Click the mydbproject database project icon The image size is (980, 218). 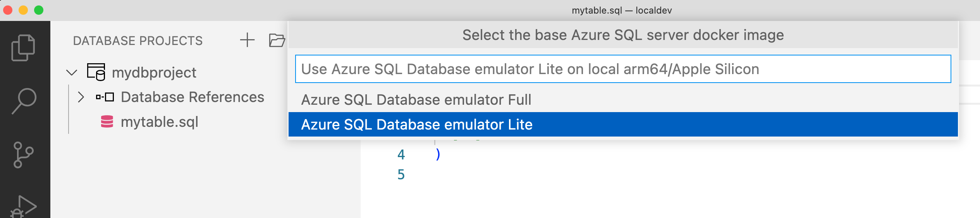point(96,72)
